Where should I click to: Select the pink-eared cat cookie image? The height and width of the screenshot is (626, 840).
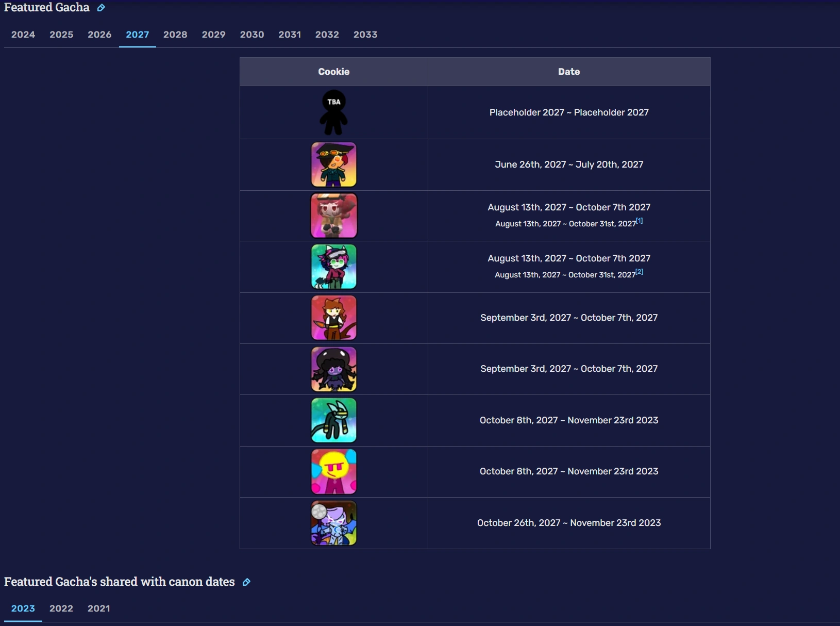click(333, 267)
